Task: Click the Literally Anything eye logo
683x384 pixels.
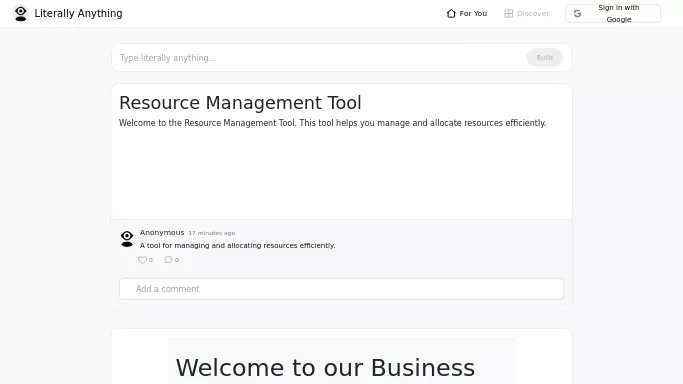Action: (20, 13)
